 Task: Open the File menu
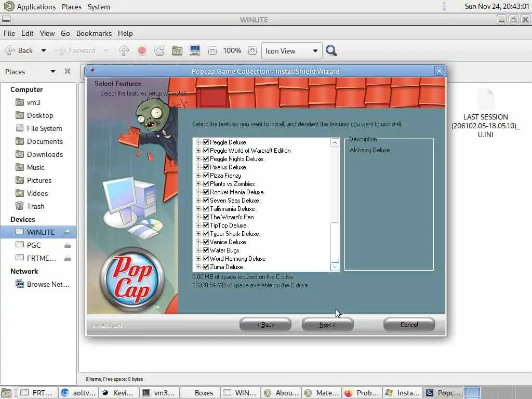coord(9,33)
